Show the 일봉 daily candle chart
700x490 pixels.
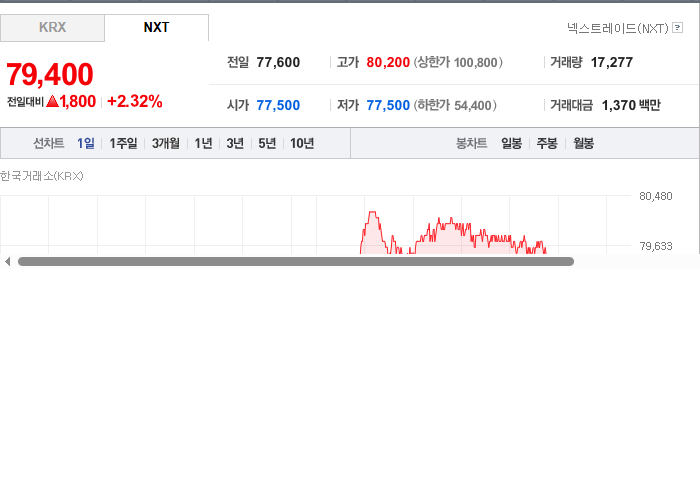(511, 143)
